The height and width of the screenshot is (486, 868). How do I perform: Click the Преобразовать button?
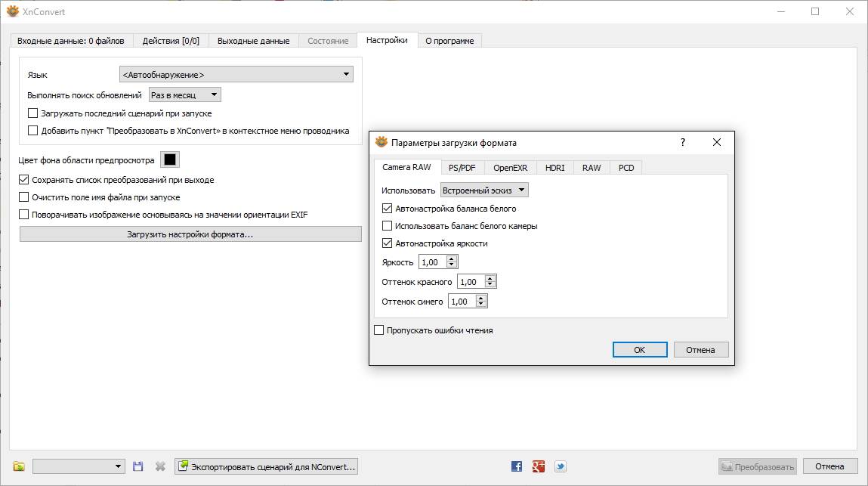[x=758, y=466]
